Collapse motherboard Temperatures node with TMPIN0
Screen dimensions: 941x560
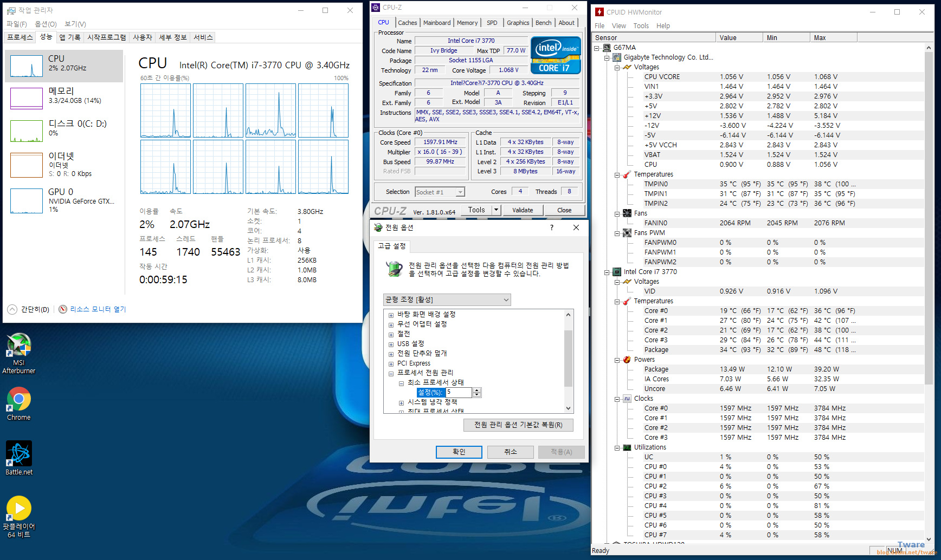coord(617,174)
